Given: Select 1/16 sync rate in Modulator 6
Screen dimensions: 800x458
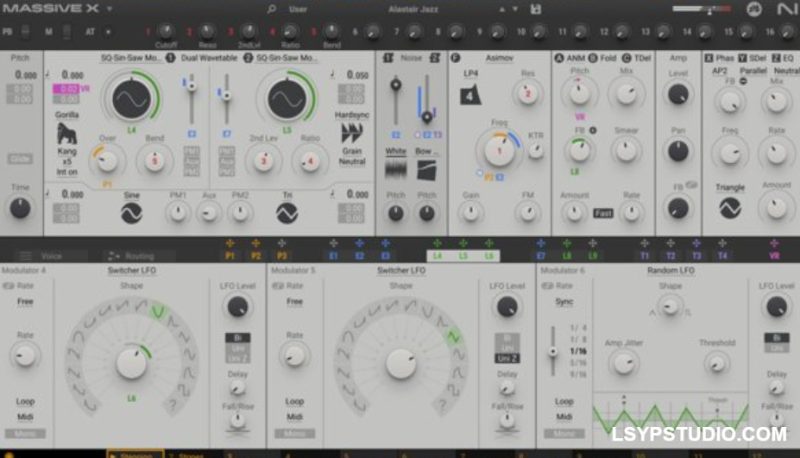Looking at the screenshot, I should [x=578, y=351].
